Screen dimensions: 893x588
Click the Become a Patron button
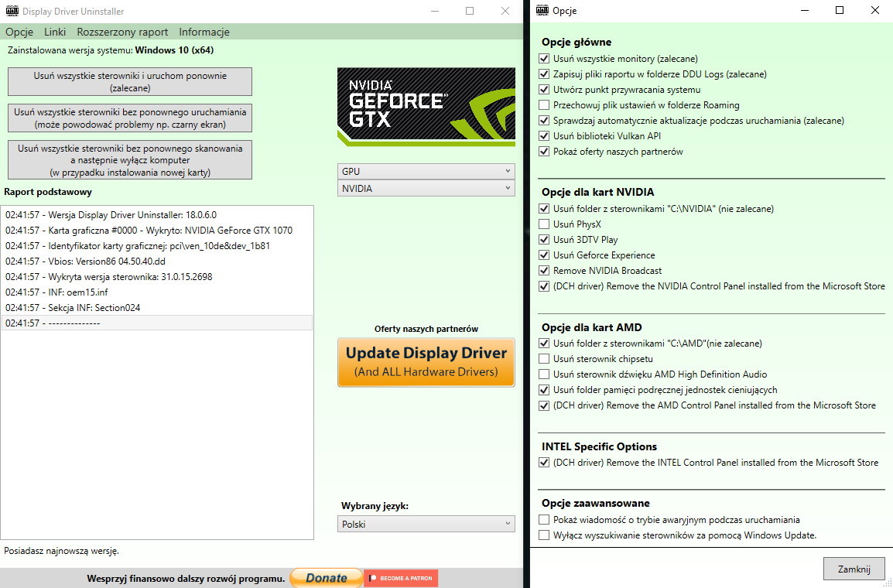coord(401,578)
